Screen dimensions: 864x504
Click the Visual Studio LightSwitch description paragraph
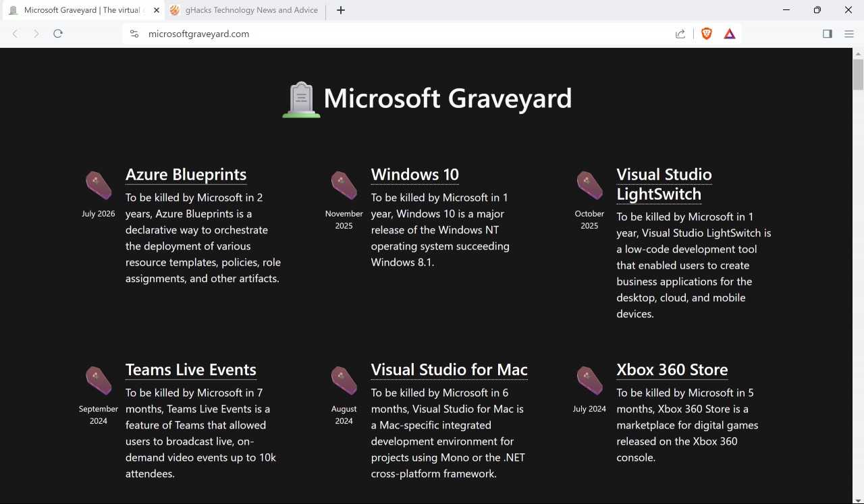pos(694,265)
